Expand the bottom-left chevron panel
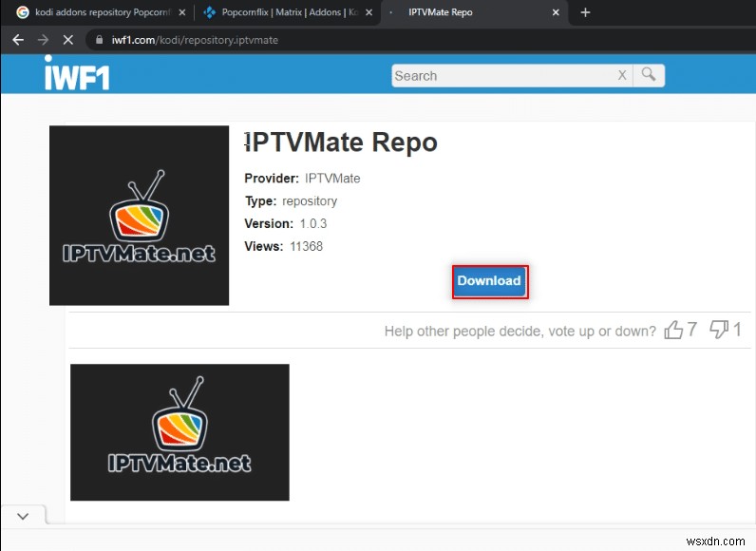Image resolution: width=756 pixels, height=551 pixels. coord(23,516)
